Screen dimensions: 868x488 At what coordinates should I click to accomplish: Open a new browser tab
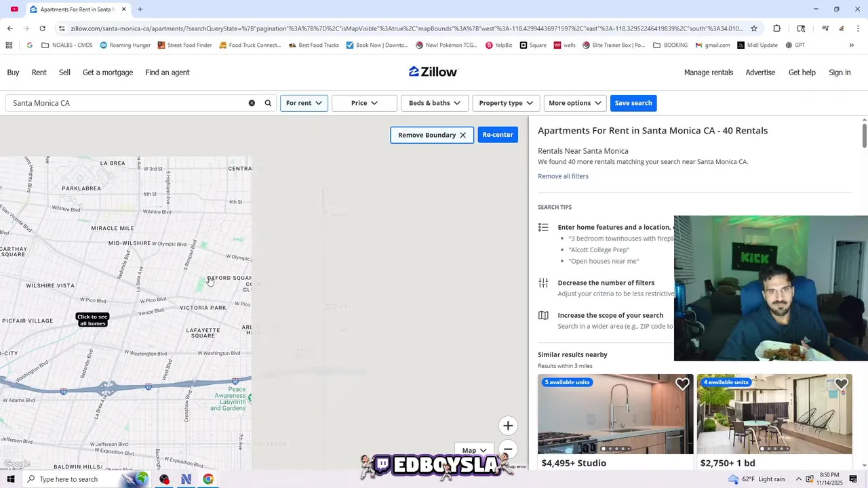pos(140,9)
